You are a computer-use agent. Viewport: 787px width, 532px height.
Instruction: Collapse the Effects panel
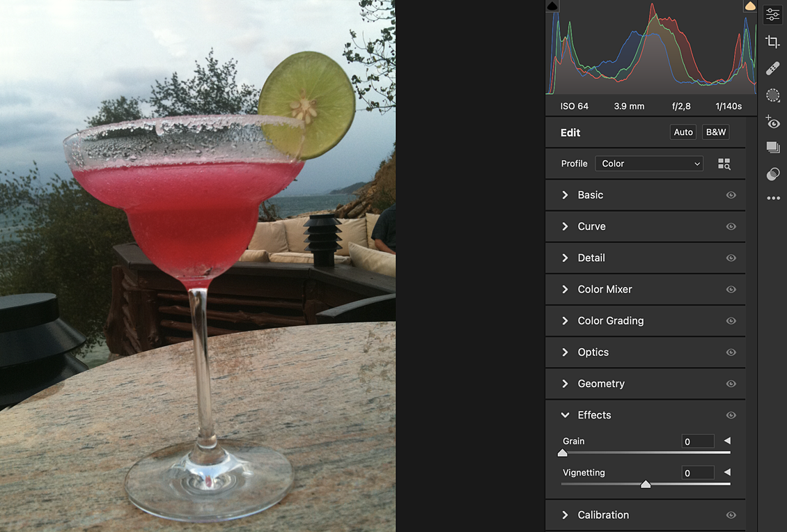[565, 415]
